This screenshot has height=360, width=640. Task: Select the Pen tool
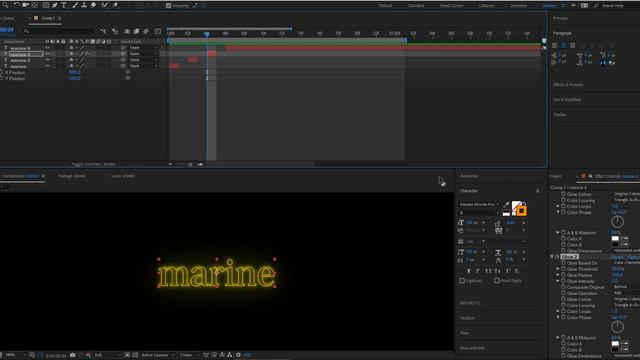click(x=55, y=5)
